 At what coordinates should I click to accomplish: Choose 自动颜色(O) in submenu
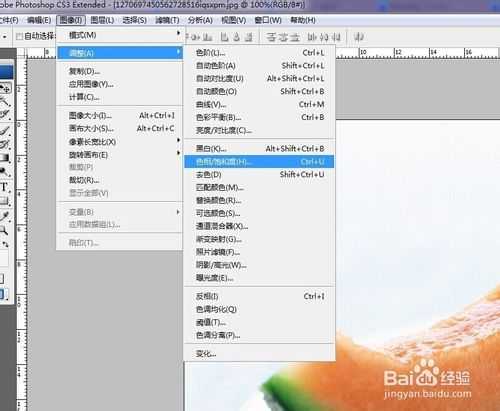(x=259, y=91)
